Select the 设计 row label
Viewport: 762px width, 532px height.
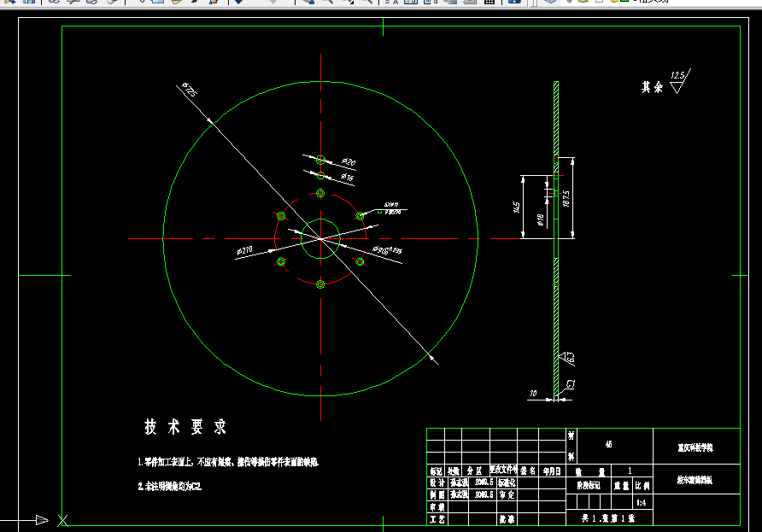click(x=437, y=482)
